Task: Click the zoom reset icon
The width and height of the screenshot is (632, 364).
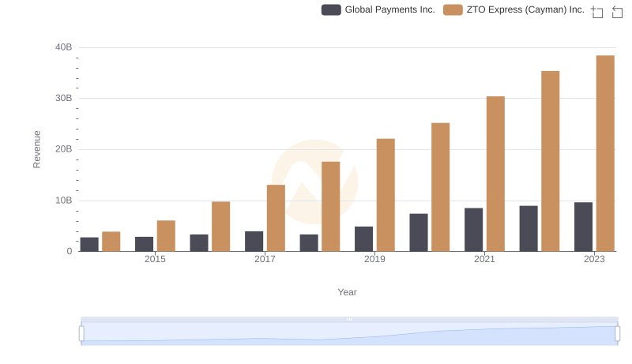Action: click(617, 12)
